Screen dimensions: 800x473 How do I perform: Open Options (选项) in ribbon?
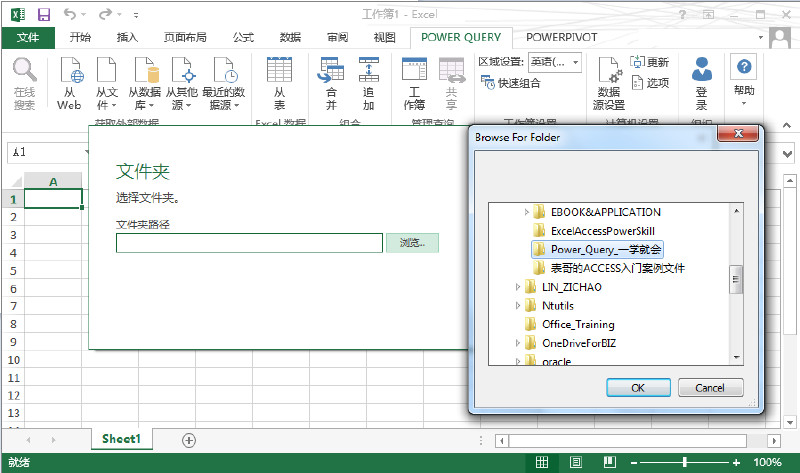point(650,83)
